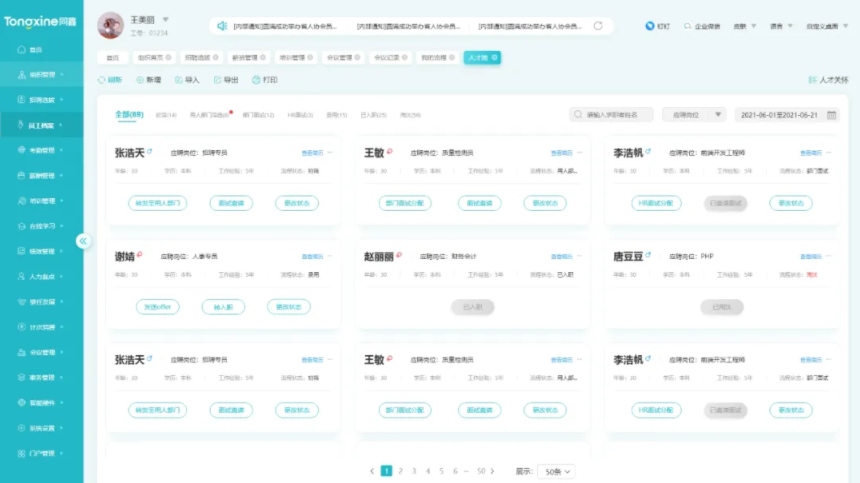This screenshot has width=860, height=483.
Task: Expand user menu arrow next to 王美丽
Action: [166, 19]
